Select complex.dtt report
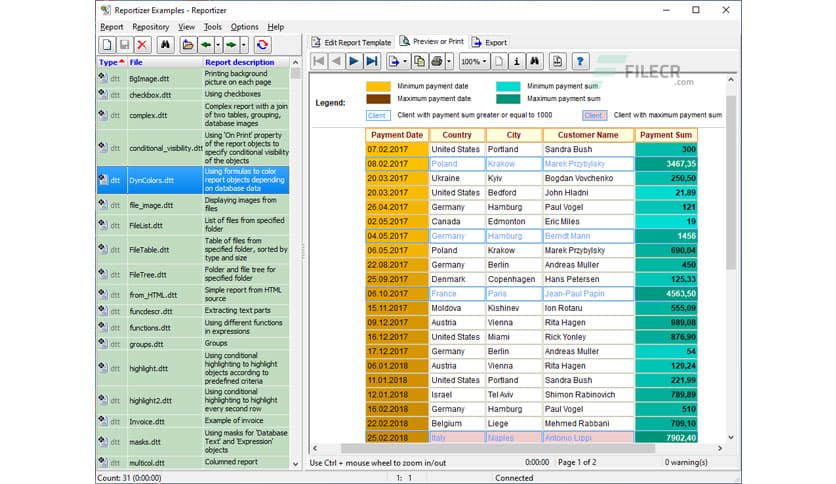Screen dimensions: 836x484 point(193,115)
